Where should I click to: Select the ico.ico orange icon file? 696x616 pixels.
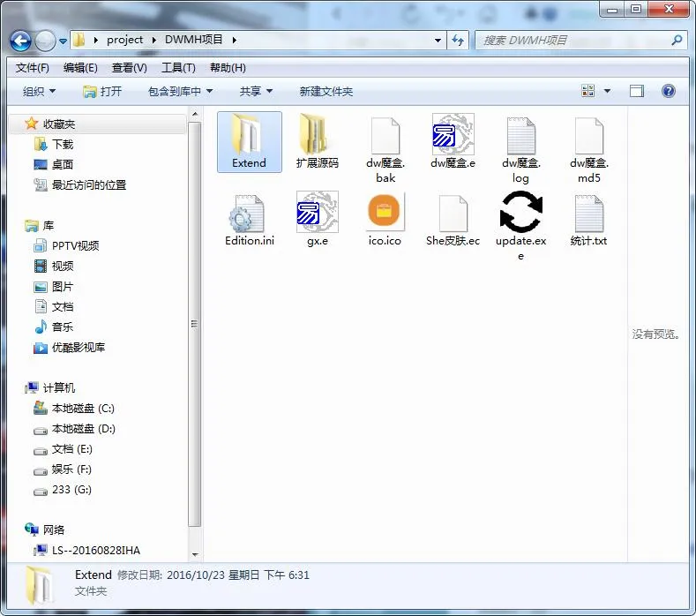[385, 212]
